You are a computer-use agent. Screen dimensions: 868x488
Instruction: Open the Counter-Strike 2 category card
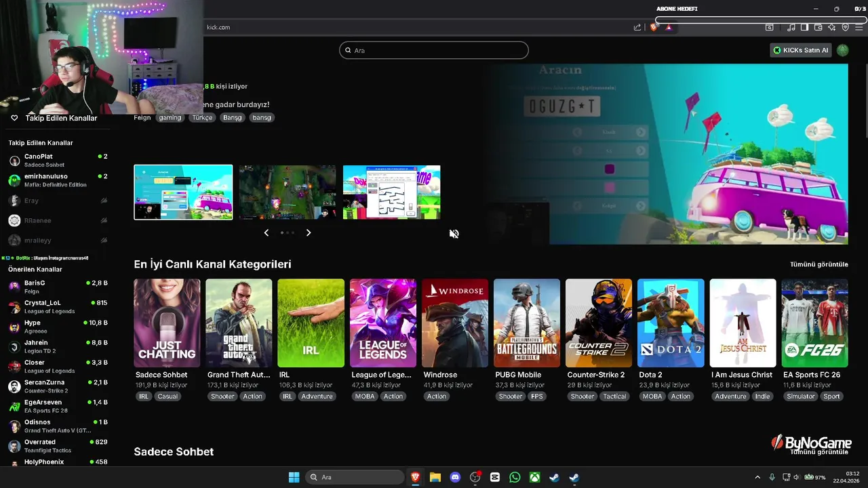[599, 323]
